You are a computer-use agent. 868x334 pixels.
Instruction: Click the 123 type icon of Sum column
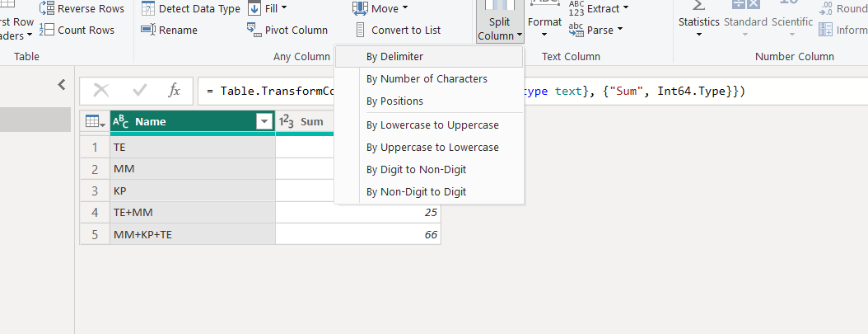click(x=286, y=122)
